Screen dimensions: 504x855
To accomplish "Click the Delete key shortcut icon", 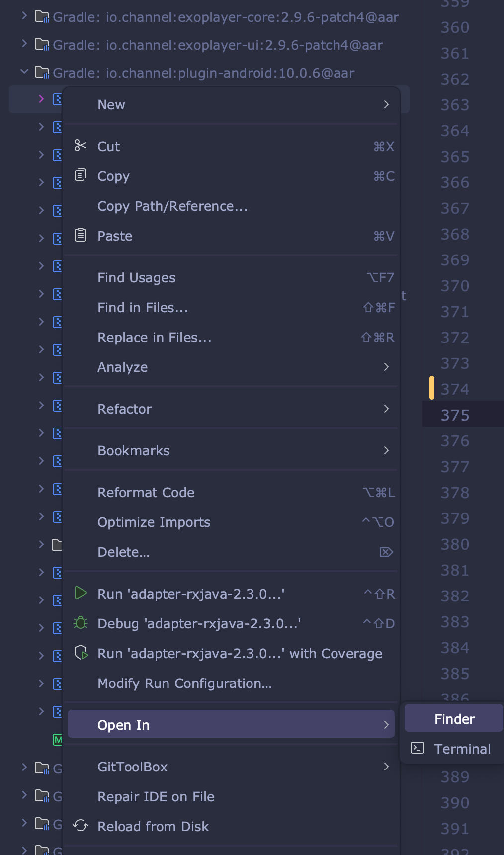I will [386, 552].
